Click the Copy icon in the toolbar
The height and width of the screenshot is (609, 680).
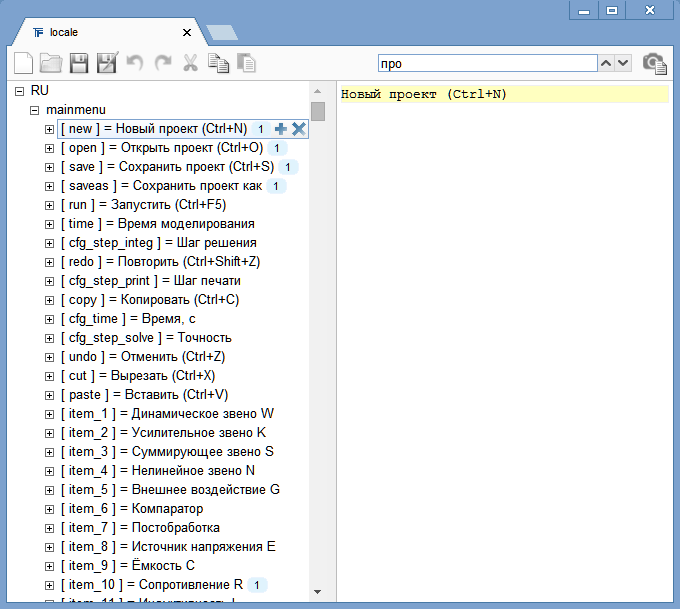click(218, 63)
